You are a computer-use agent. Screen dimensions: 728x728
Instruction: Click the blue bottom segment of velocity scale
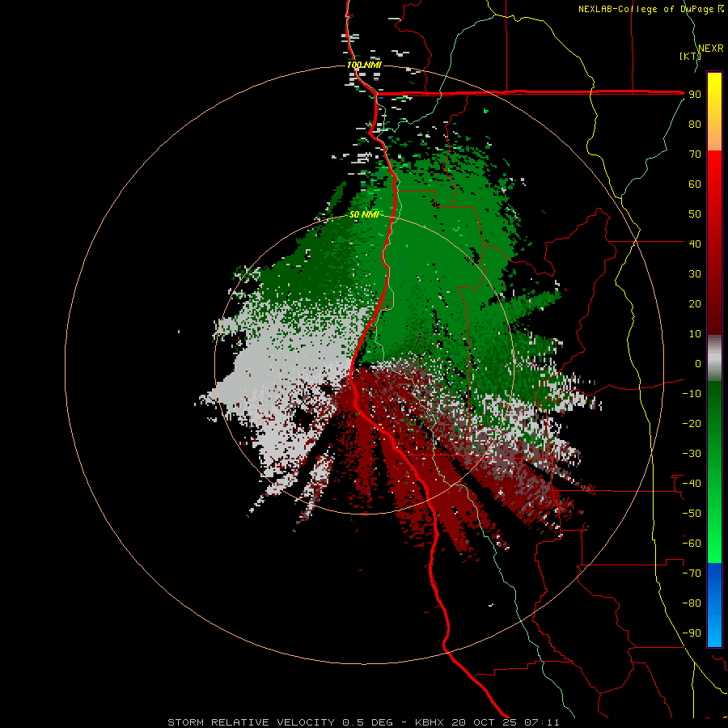(x=714, y=605)
